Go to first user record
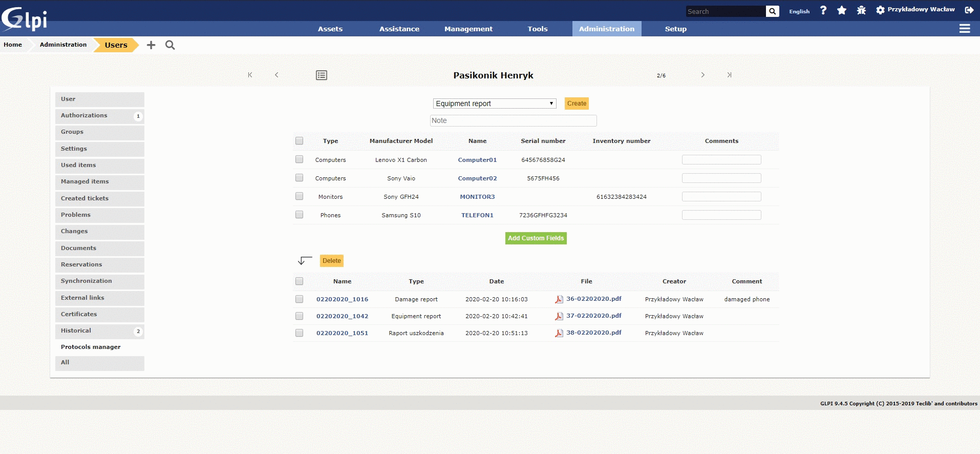The image size is (980, 454). (250, 75)
